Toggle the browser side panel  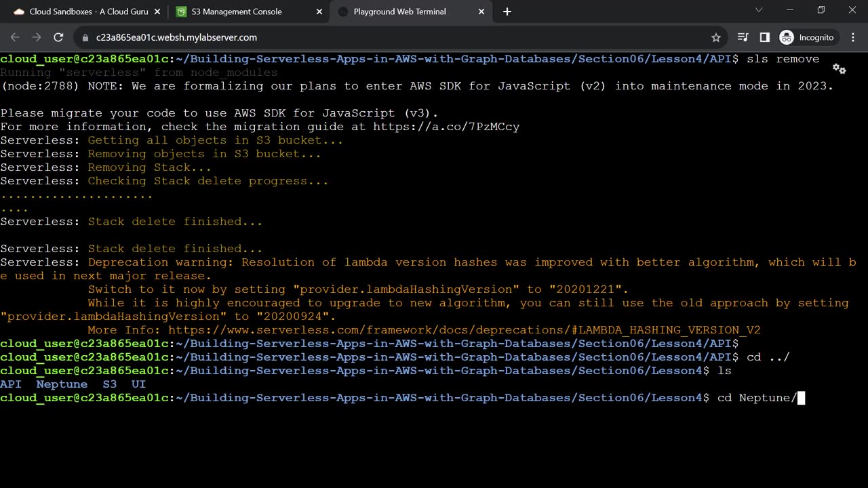764,37
